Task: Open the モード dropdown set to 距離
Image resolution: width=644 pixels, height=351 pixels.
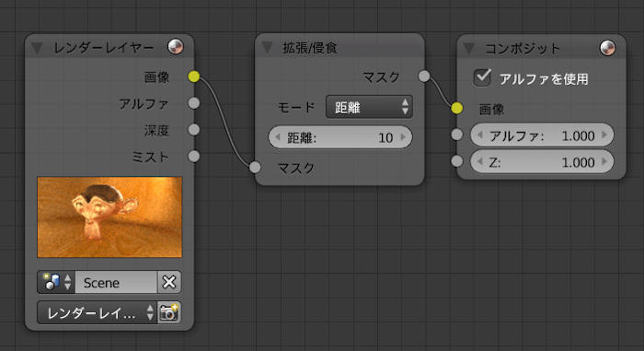Action: click(369, 107)
